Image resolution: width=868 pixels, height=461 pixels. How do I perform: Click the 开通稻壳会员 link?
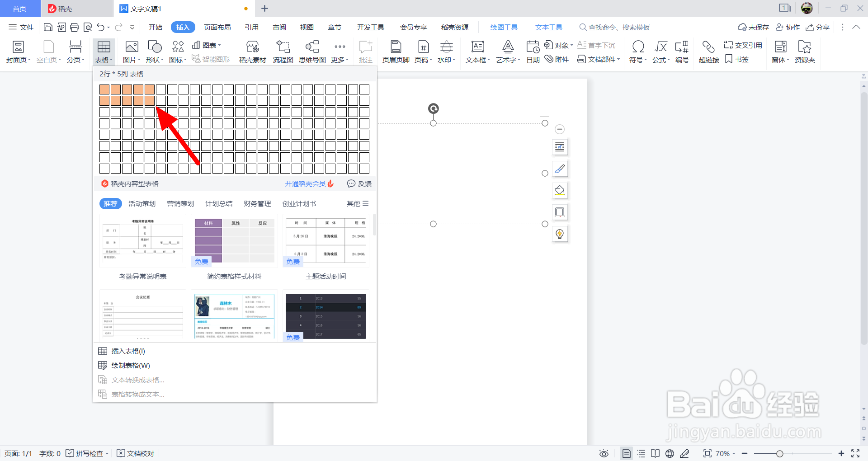point(309,184)
